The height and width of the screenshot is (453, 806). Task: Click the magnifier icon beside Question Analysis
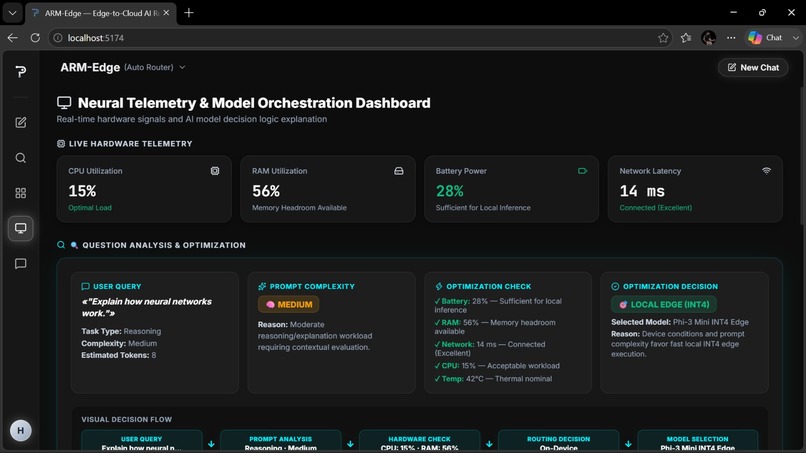(61, 245)
